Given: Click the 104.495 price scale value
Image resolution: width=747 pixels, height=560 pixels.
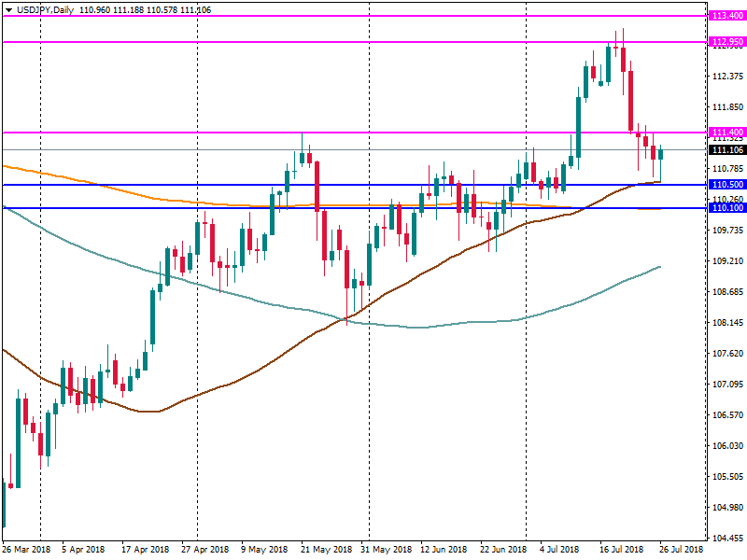Looking at the screenshot, I should pos(727,539).
